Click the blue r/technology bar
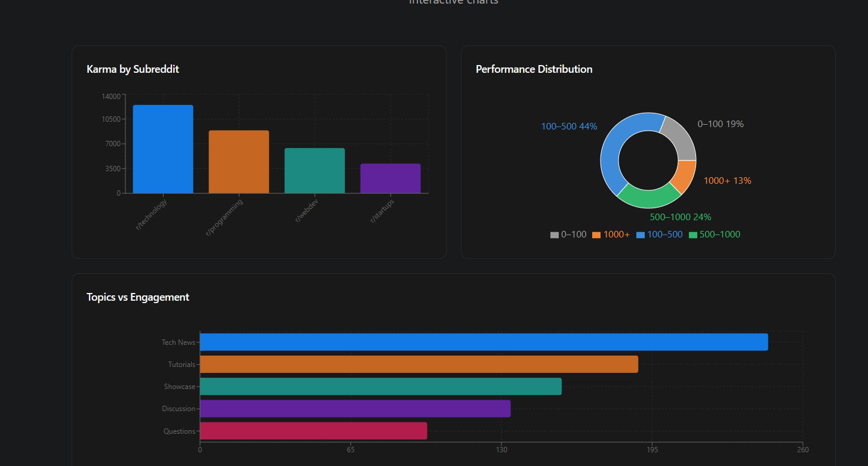Viewport: 868px width, 466px height. pyautogui.click(x=163, y=149)
